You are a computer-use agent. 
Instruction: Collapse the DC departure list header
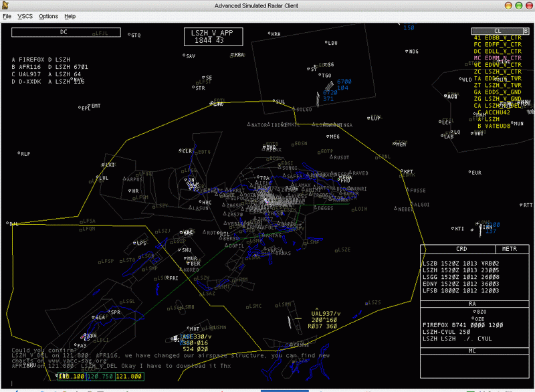[65, 31]
